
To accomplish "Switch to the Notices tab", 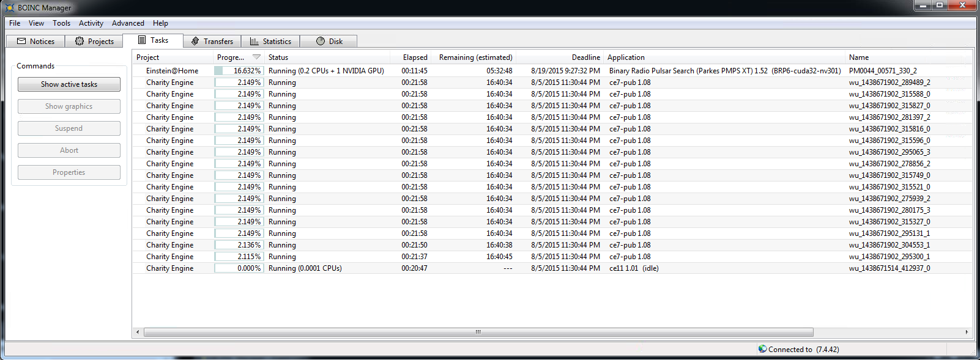I will (35, 41).
